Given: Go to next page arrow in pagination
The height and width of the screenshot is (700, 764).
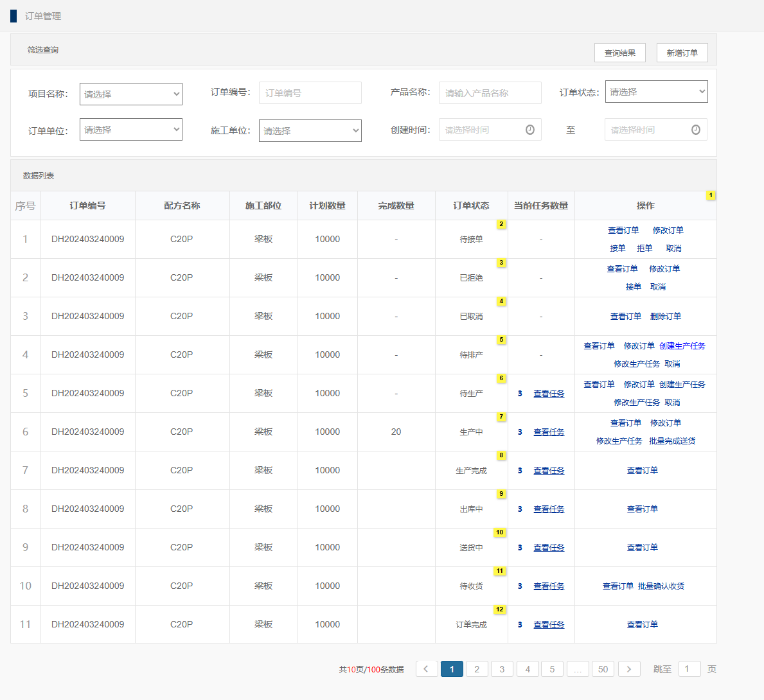Looking at the screenshot, I should [629, 669].
